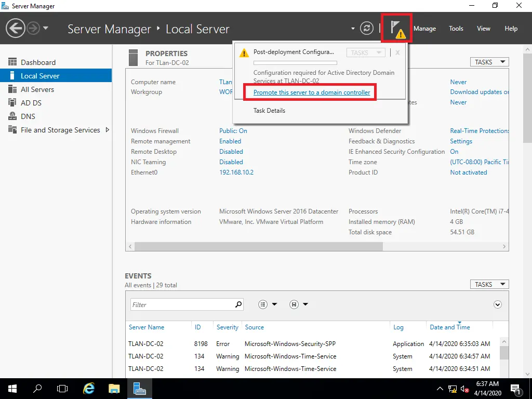Screen dimensions: 532x399
Task: Launch Internet Explorer from the taskbar
Action: pyautogui.click(x=89, y=389)
